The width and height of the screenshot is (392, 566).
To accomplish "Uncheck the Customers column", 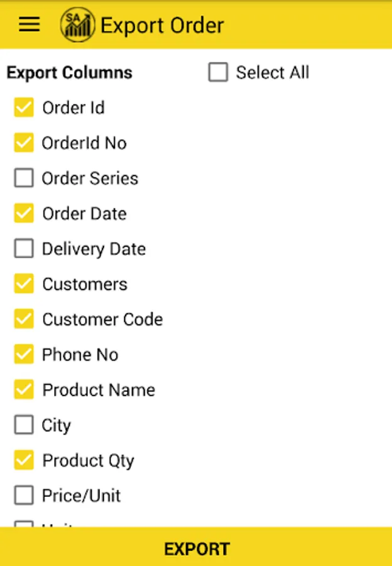I will [x=24, y=284].
